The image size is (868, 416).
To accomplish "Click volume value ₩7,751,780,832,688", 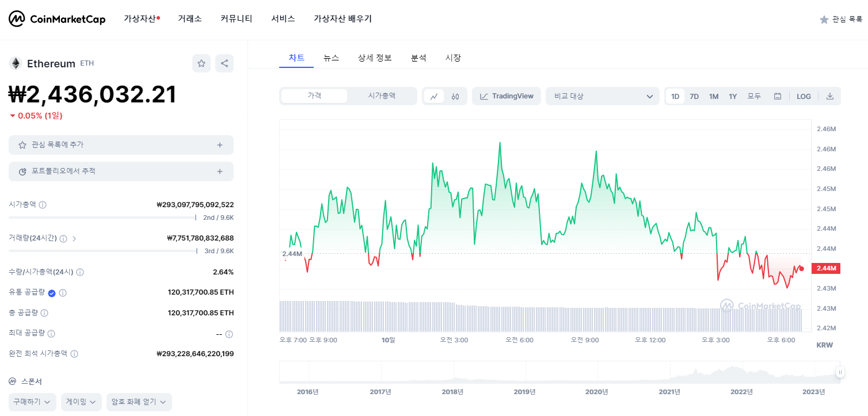I will 200,238.
